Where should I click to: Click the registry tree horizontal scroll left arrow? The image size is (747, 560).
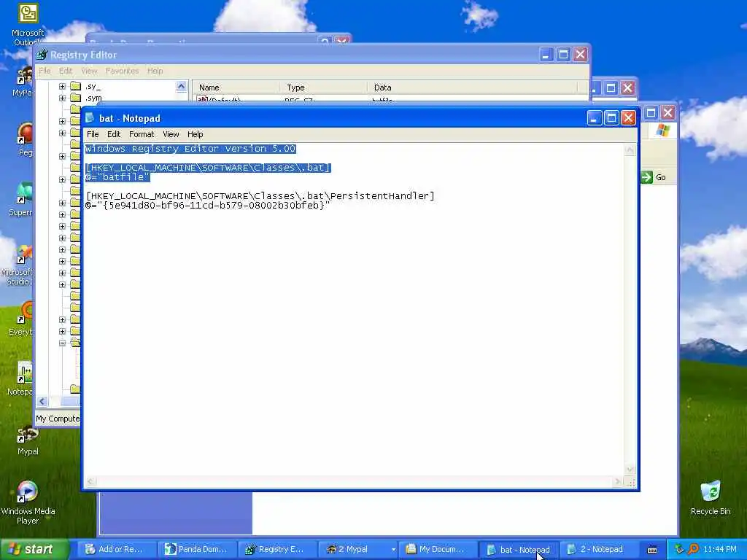click(x=42, y=402)
